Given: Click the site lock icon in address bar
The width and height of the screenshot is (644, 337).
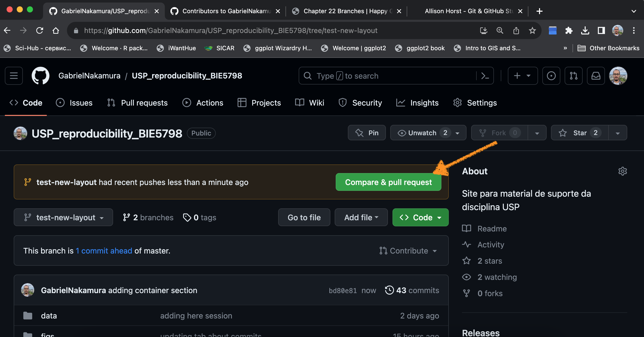Looking at the screenshot, I should [x=76, y=30].
